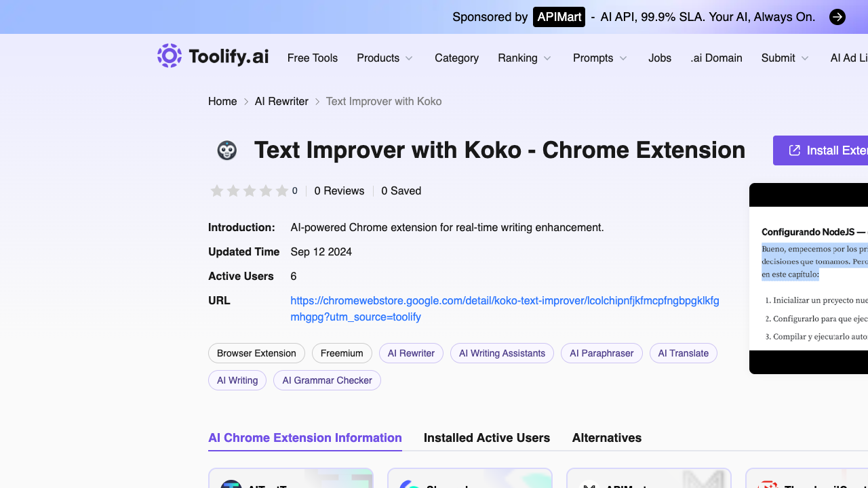Select the AI Writing Assistants tag
The width and height of the screenshot is (868, 488).
(502, 353)
